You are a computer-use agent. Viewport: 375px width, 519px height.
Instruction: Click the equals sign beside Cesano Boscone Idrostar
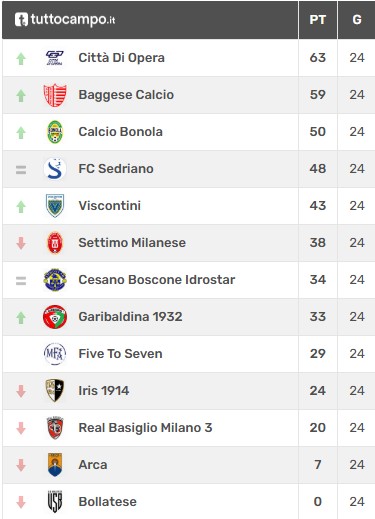[x=21, y=281]
